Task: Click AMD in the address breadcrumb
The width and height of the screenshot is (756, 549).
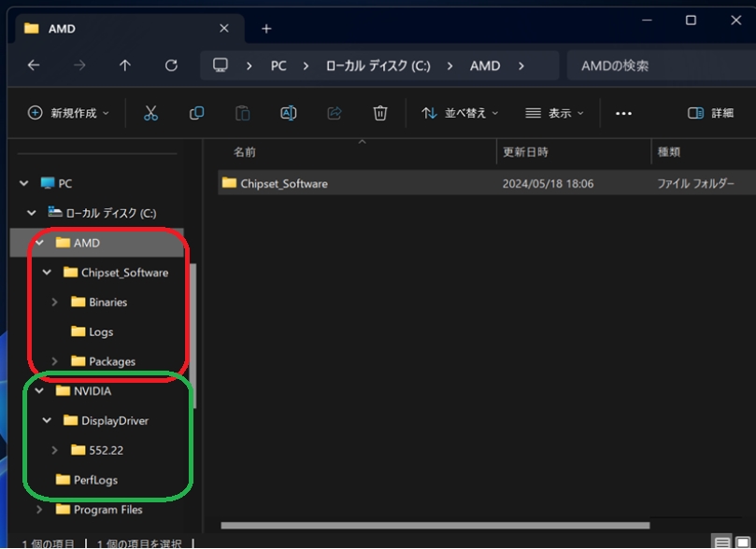Action: coord(485,65)
